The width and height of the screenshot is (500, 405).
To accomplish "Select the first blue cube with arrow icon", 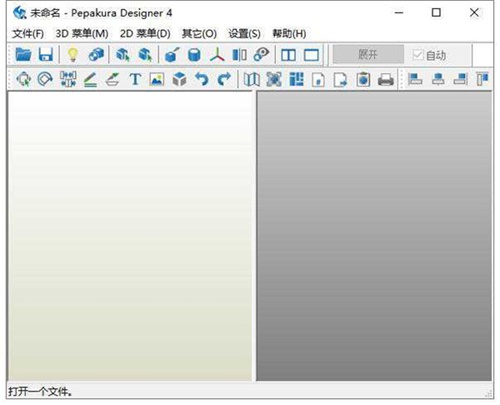I will click(122, 54).
